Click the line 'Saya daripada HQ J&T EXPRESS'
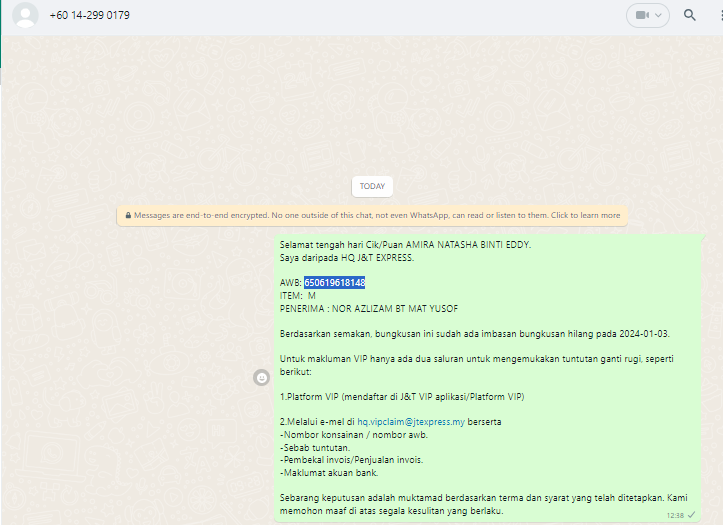Image resolution: width=723 pixels, height=525 pixels. (347, 258)
